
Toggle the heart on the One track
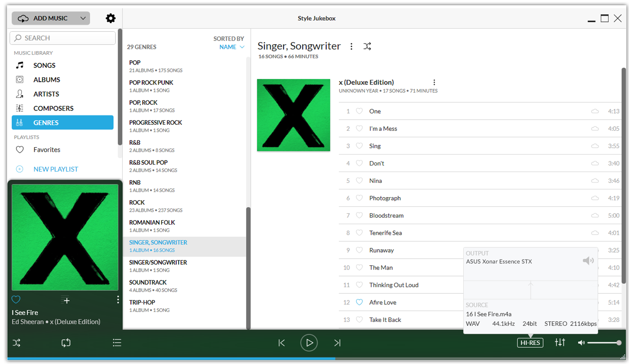point(359,111)
